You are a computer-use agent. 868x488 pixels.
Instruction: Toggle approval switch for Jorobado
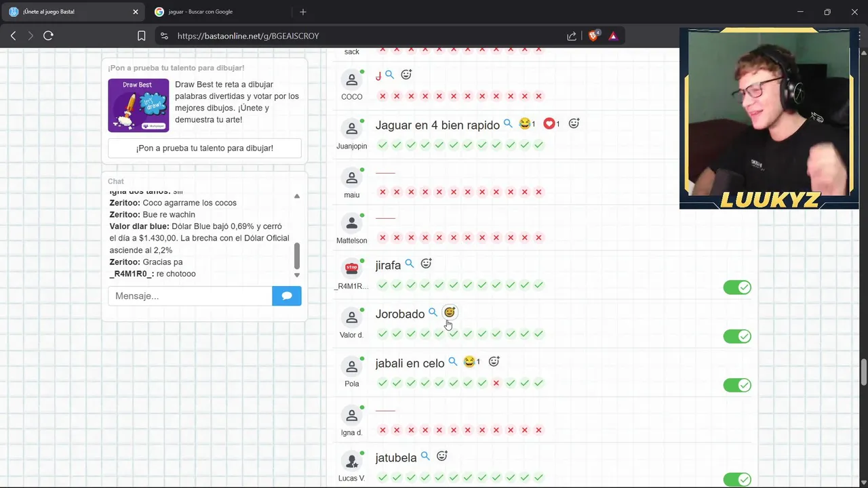(737, 336)
